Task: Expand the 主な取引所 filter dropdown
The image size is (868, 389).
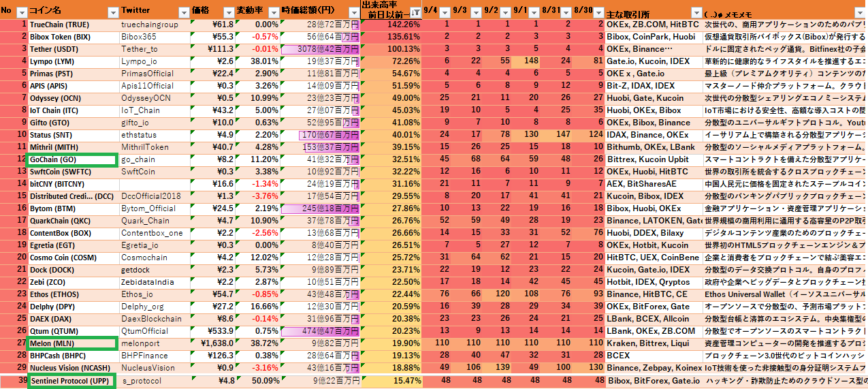Action: pyautogui.click(x=696, y=12)
